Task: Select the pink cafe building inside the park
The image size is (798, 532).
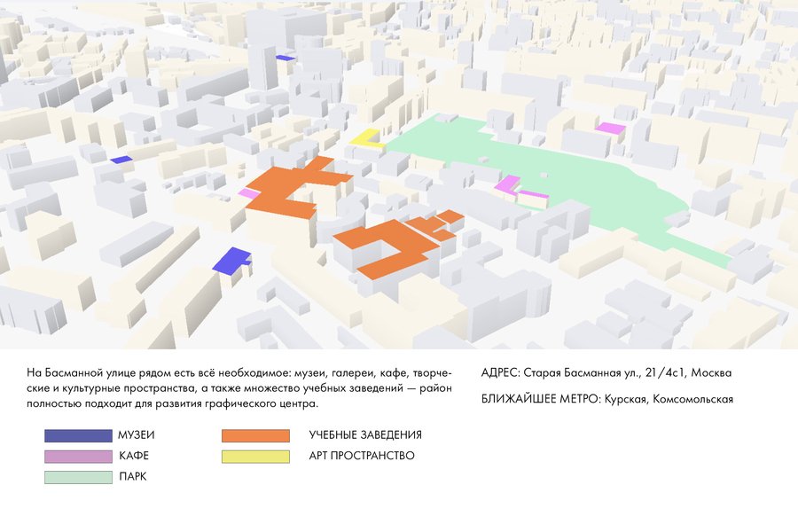Action: tap(509, 184)
